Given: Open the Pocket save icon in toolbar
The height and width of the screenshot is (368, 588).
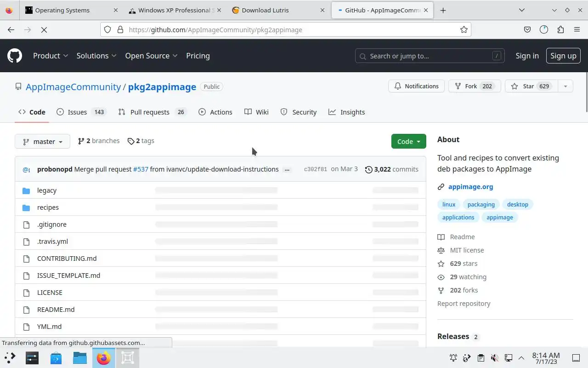Looking at the screenshot, I should pyautogui.click(x=527, y=29).
